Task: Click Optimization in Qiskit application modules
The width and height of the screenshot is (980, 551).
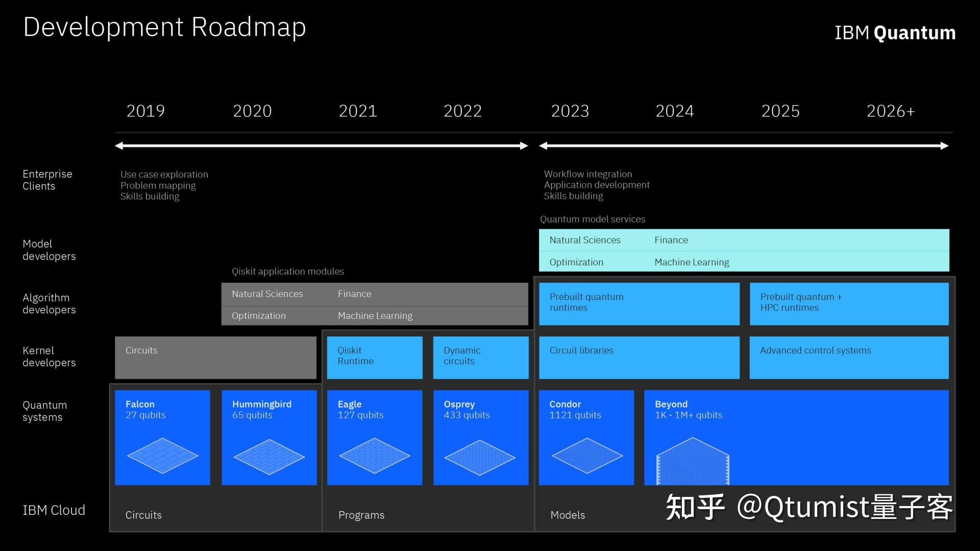Action: pos(258,316)
